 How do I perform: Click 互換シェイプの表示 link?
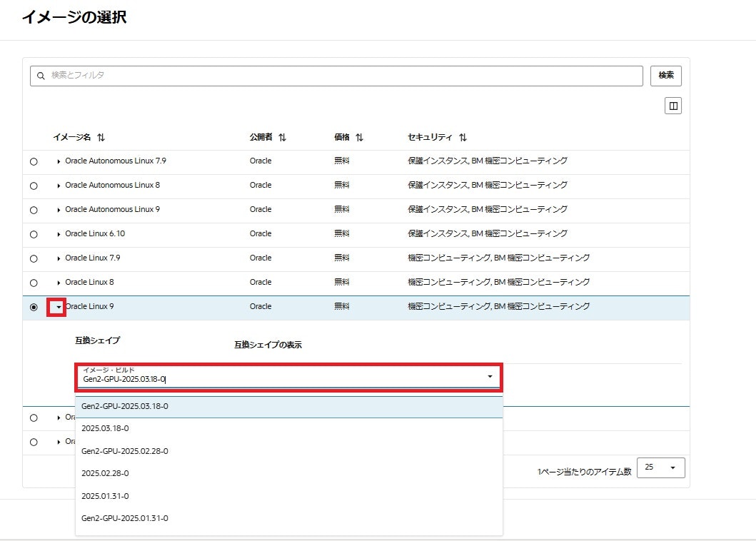pos(268,345)
